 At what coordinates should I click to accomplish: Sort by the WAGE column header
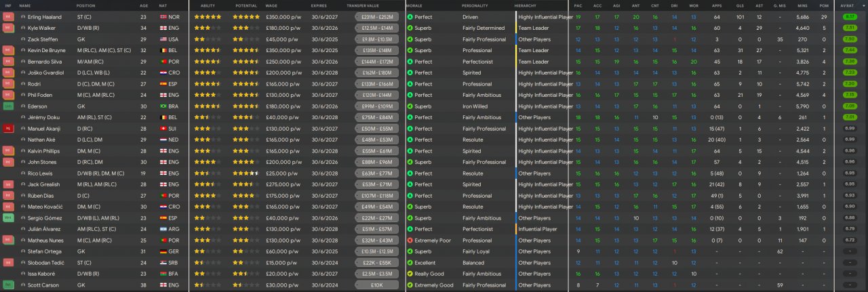(x=273, y=5)
